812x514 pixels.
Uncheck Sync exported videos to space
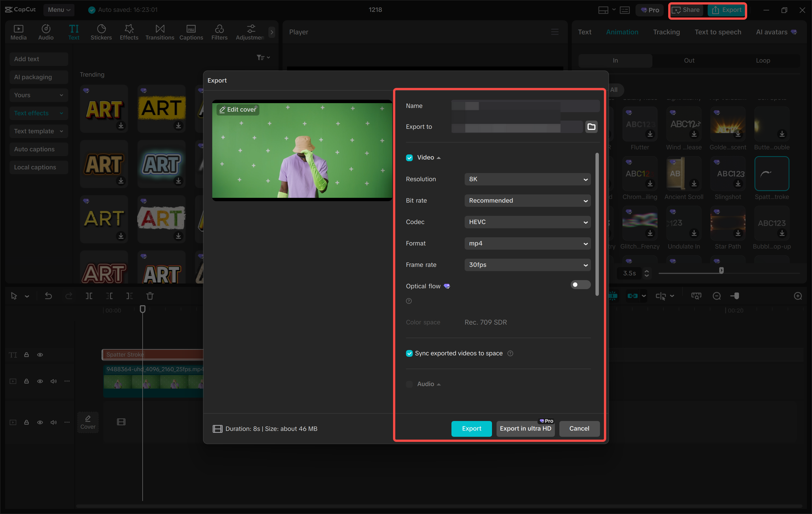pyautogui.click(x=409, y=353)
